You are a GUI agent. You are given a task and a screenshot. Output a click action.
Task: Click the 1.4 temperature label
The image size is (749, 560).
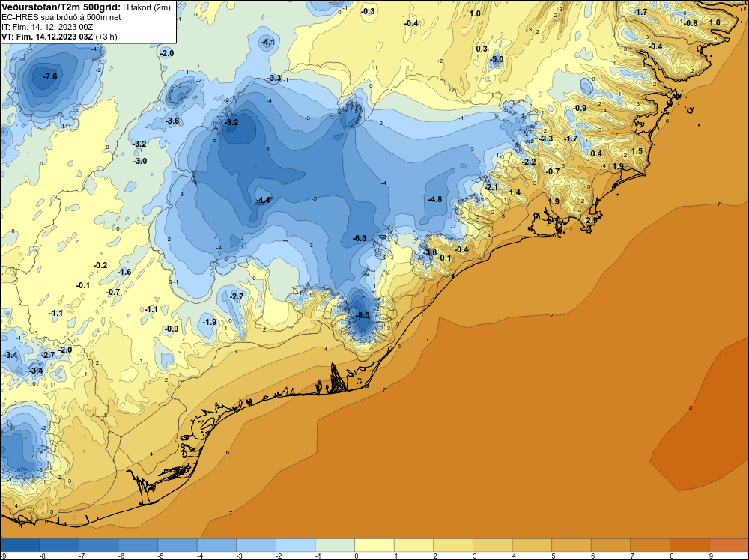515,193
